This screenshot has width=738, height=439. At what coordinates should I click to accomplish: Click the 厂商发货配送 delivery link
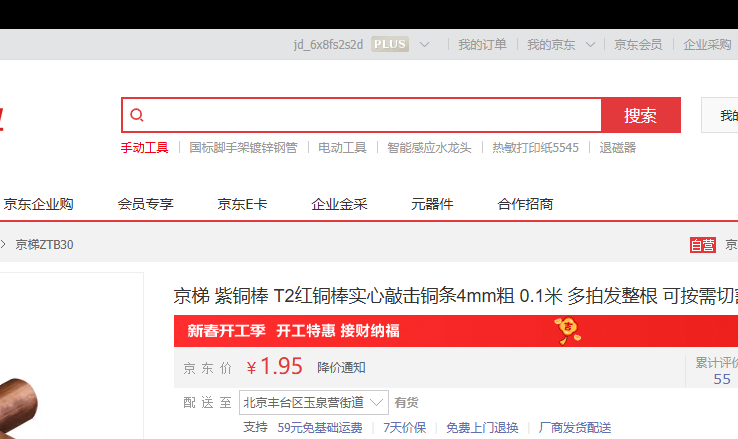(575, 428)
